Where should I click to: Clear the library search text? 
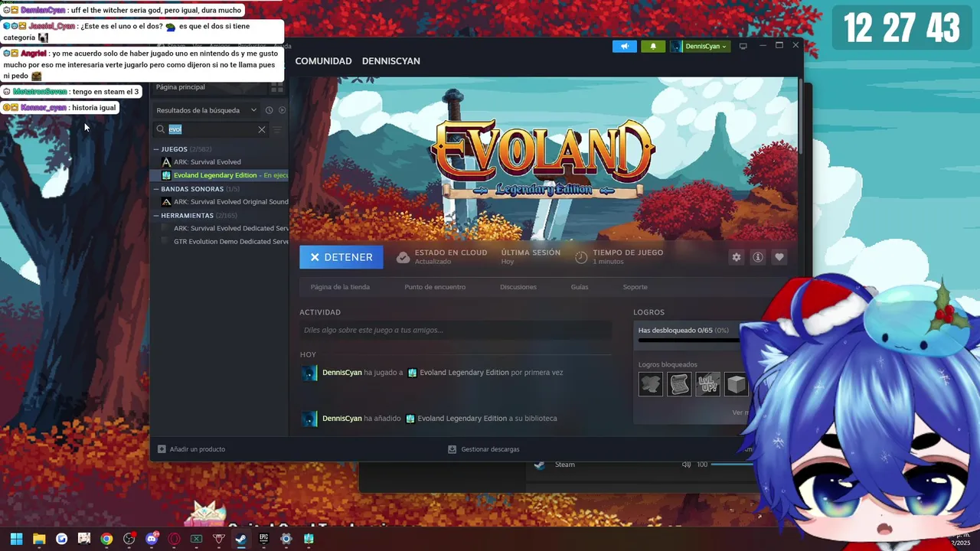coord(262,129)
